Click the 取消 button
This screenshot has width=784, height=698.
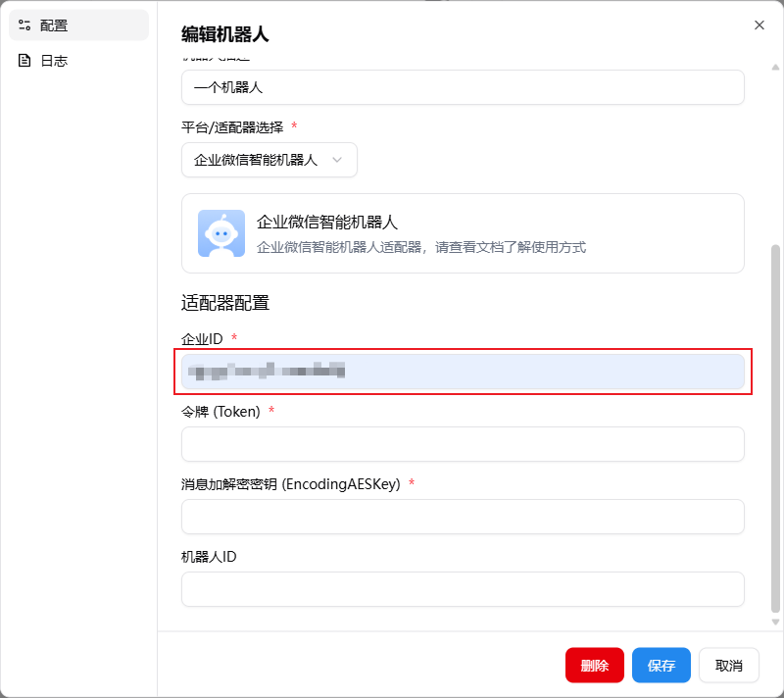(728, 665)
